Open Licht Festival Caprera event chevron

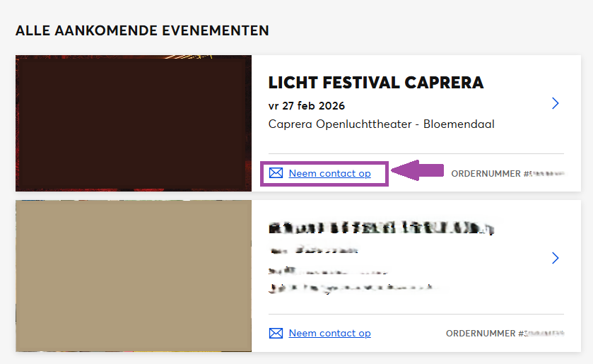(x=555, y=103)
